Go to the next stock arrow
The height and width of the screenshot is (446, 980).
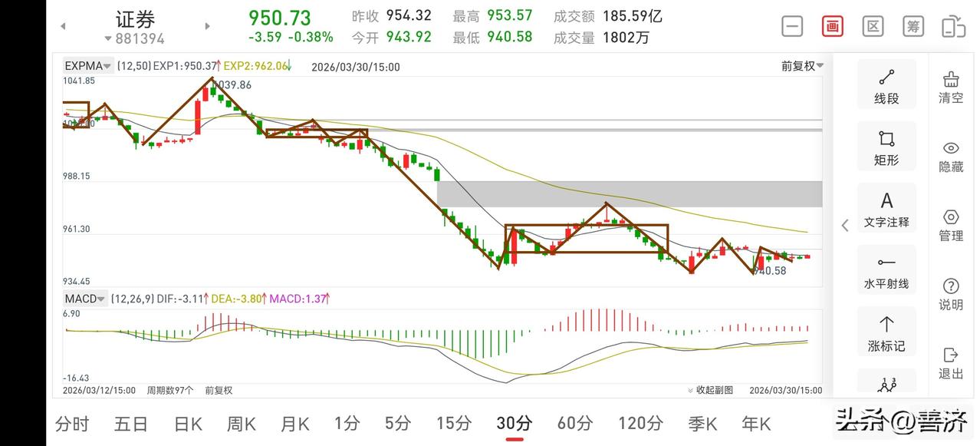(x=207, y=26)
